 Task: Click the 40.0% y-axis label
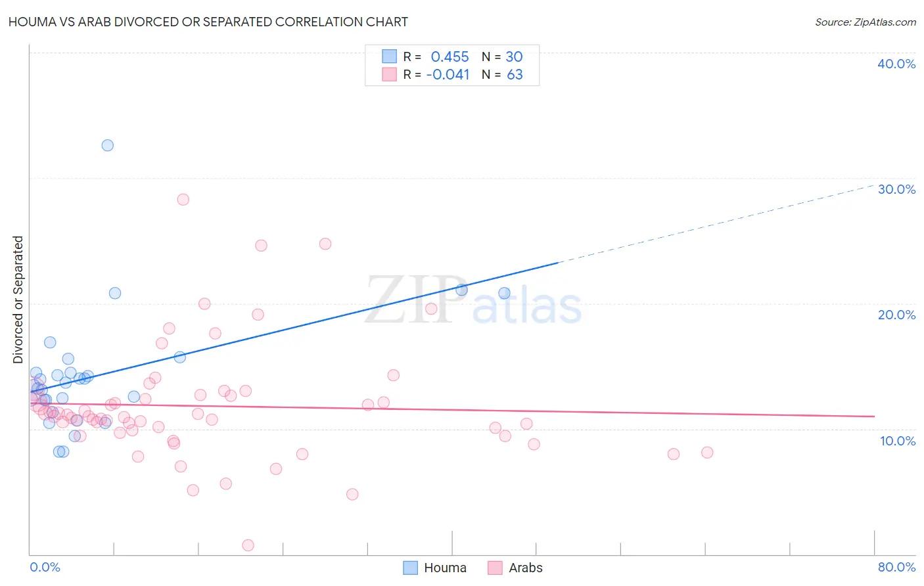(896, 64)
